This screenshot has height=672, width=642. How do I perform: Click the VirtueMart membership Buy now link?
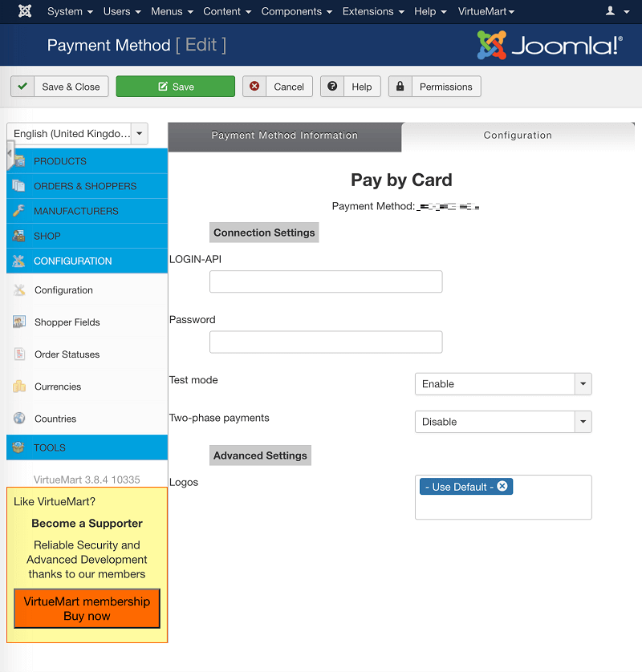(86, 607)
